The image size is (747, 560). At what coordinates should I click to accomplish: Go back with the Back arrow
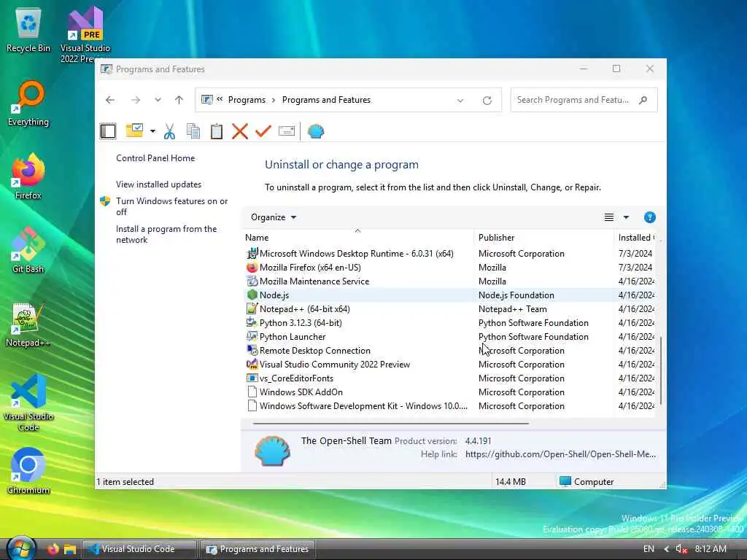110,100
